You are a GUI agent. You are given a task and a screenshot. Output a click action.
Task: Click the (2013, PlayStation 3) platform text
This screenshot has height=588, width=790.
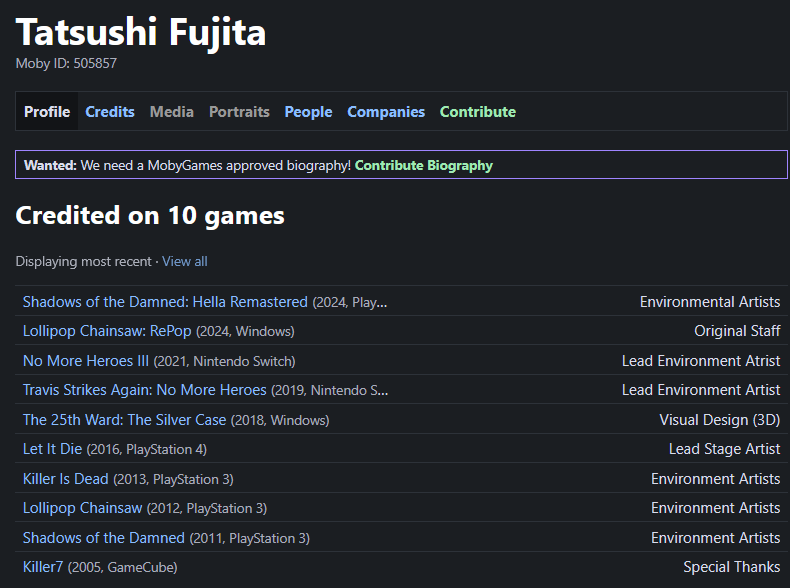click(173, 479)
